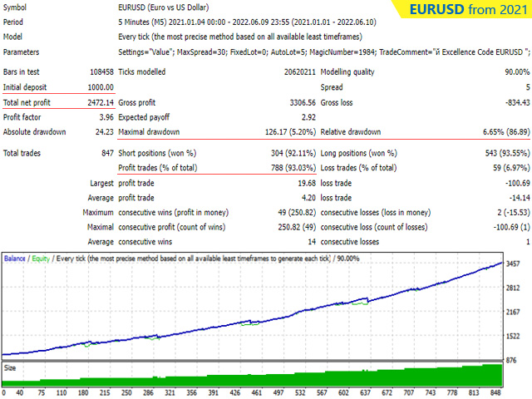Click the Gross loss value -834.43
The image size is (532, 399).
[x=517, y=102]
